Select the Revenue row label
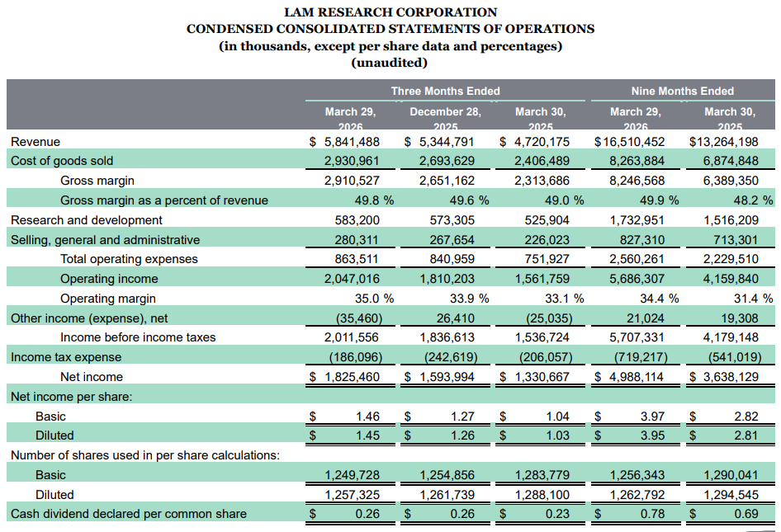Image resolution: width=781 pixels, height=532 pixels. point(35,141)
